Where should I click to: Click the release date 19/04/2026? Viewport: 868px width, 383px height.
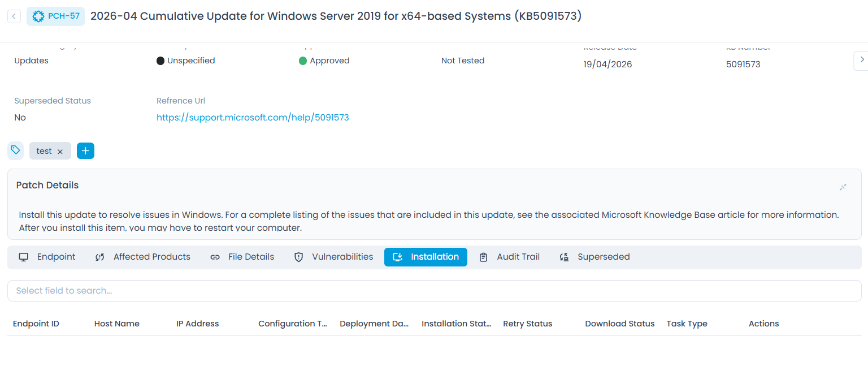point(608,64)
